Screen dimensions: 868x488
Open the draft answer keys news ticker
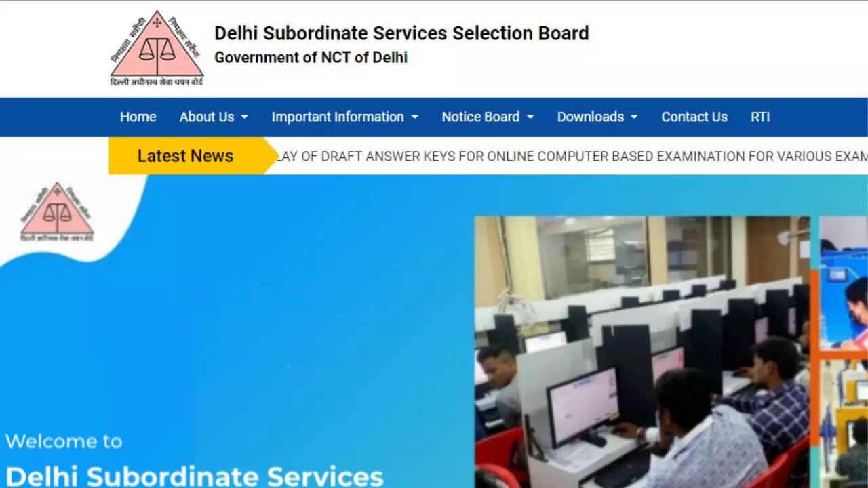point(572,156)
